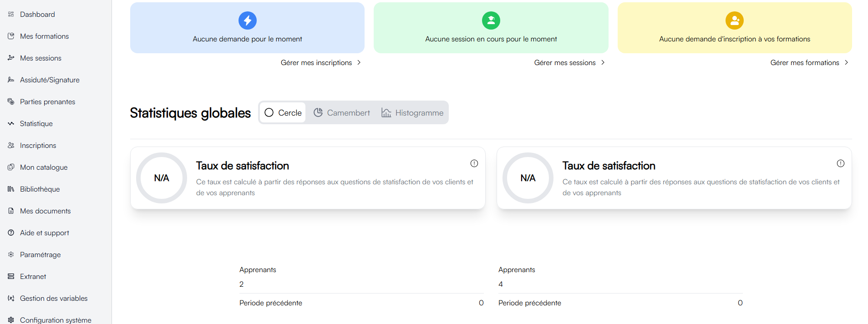
Task: Click the Paramétrage gear icon
Action: (11, 255)
